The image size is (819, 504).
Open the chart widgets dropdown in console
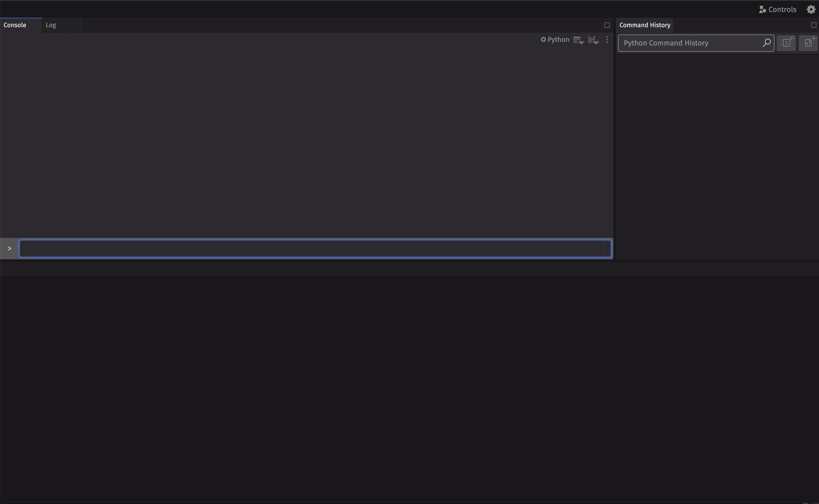tap(593, 40)
